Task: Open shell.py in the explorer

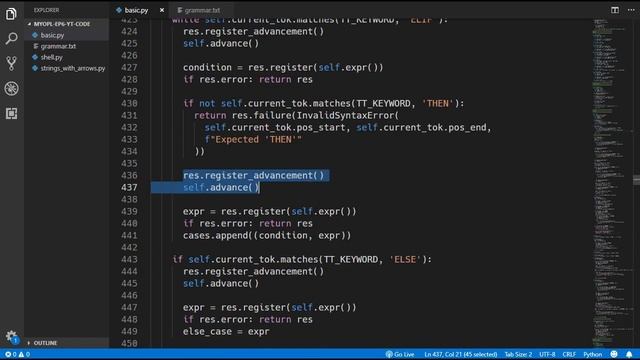Action: click(x=51, y=58)
